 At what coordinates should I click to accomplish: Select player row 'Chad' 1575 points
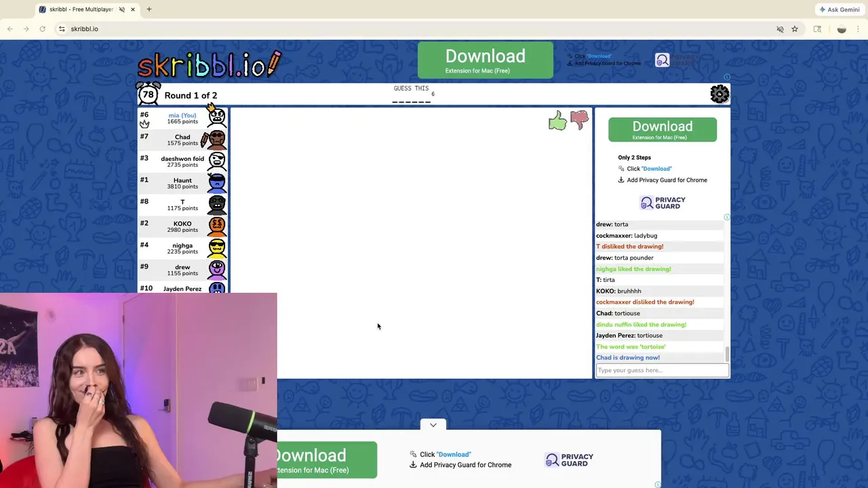pyautogui.click(x=182, y=140)
